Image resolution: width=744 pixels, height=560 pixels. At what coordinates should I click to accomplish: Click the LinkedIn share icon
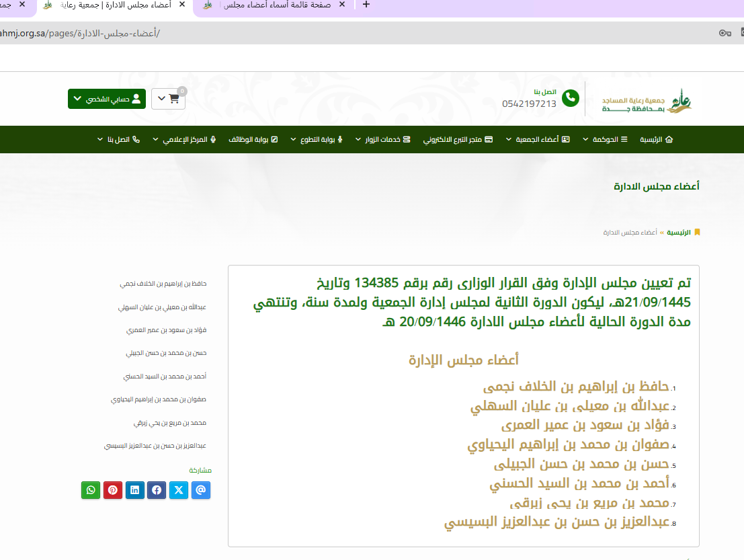[x=135, y=490]
